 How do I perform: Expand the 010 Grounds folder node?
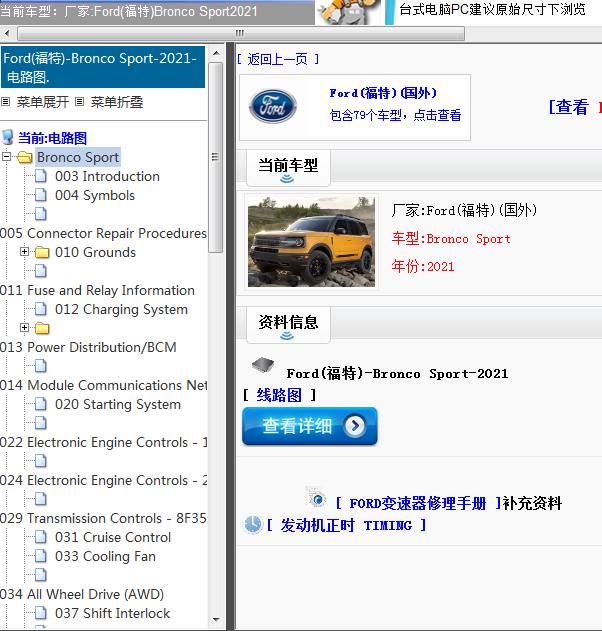click(25, 252)
